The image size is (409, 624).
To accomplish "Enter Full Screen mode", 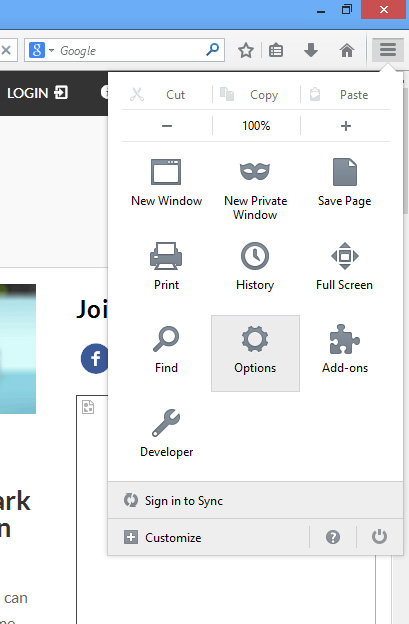I will [x=345, y=266].
